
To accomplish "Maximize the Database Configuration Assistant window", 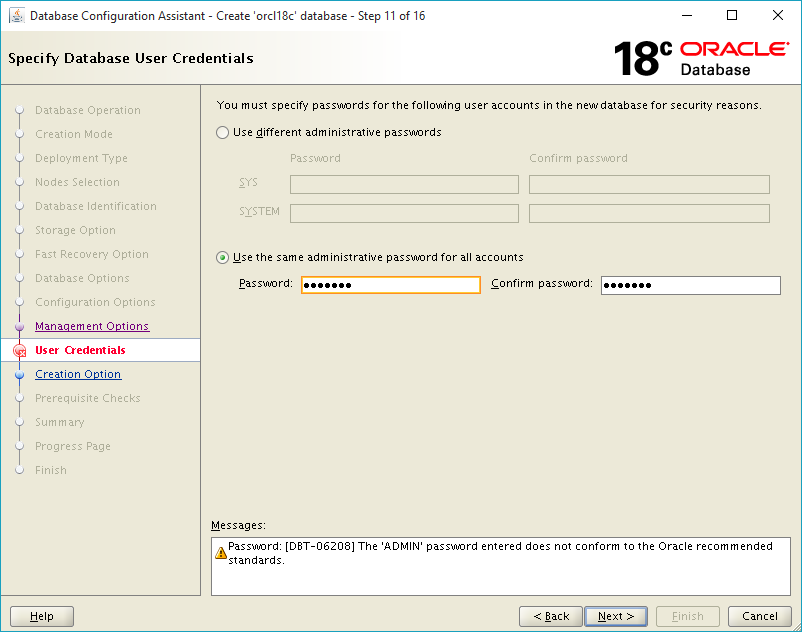I will pos(732,15).
